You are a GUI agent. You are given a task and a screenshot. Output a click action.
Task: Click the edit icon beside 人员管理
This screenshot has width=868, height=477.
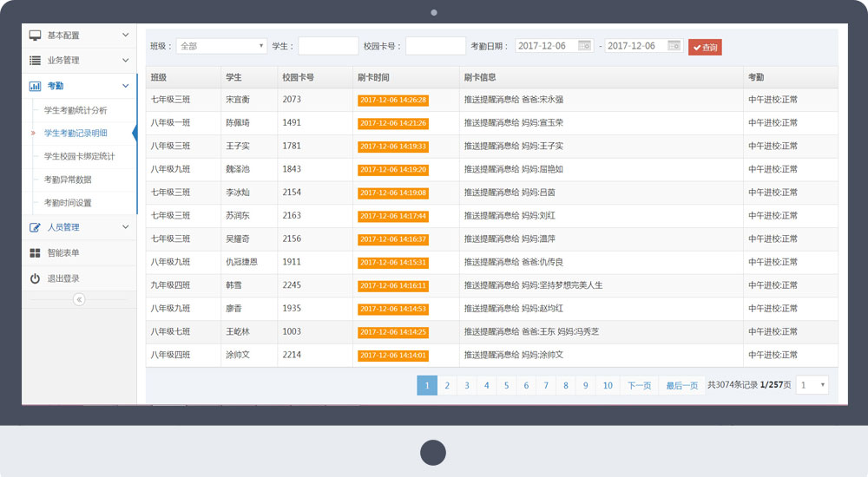point(36,227)
